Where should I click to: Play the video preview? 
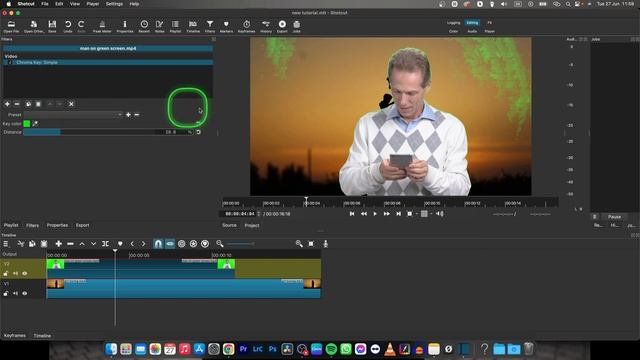click(x=375, y=213)
